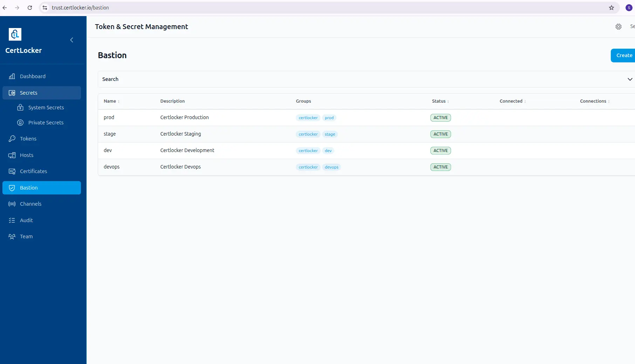The width and height of the screenshot is (635, 364).
Task: Click the 'certlocker' tag in prod row
Action: [308, 118]
